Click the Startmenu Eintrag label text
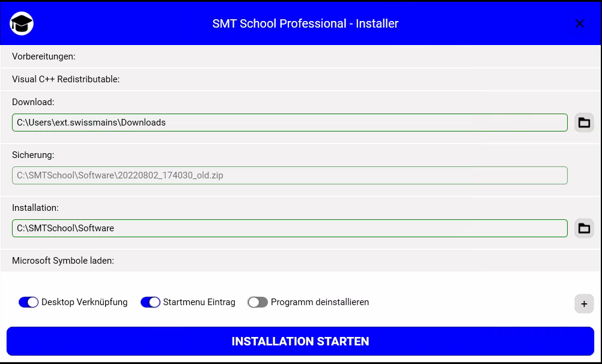 pyautogui.click(x=199, y=302)
